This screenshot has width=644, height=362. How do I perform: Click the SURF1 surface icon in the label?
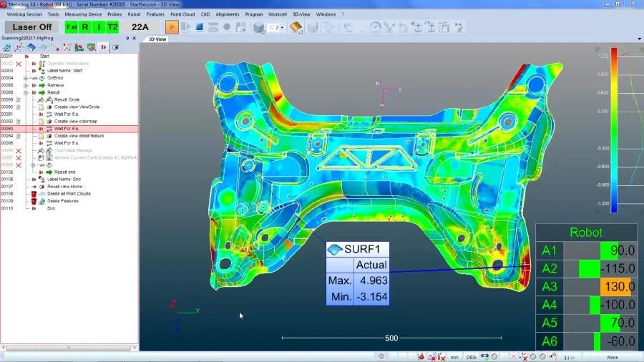pos(335,250)
